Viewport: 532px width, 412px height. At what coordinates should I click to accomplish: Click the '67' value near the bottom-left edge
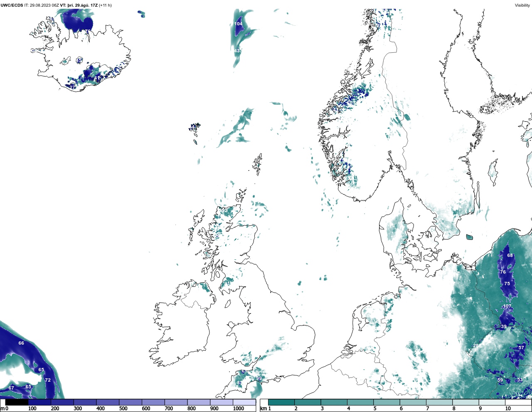(x=11, y=388)
